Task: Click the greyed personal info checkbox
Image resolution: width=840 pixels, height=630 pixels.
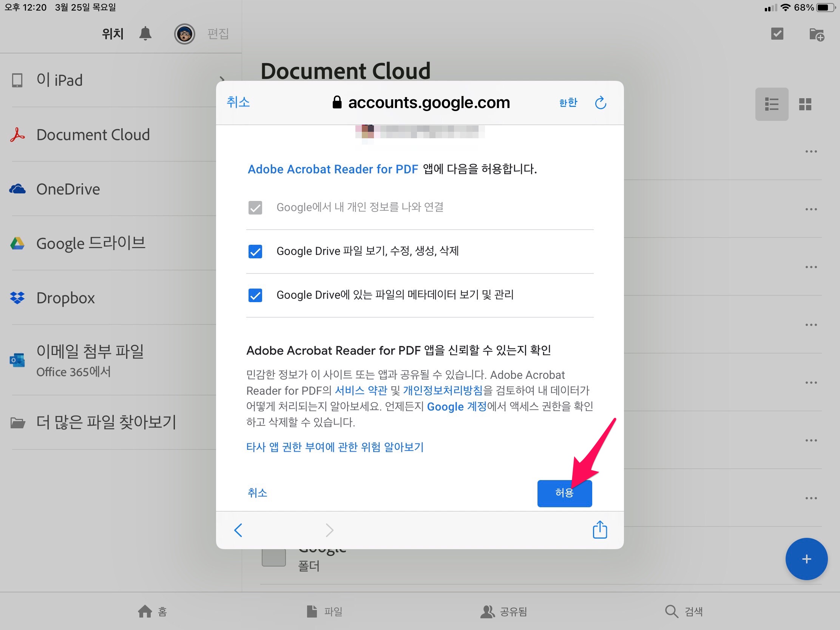Action: [255, 208]
